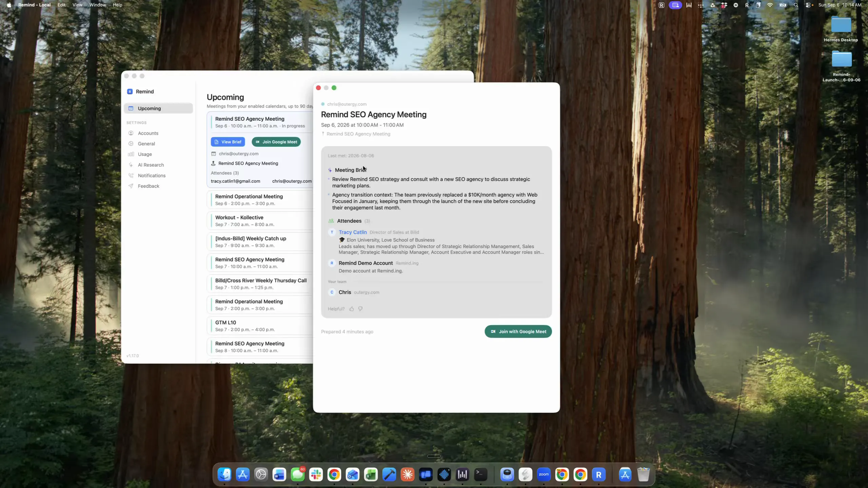
Task: Select the Remind Operational Meeting on Sep 6
Action: coord(260,200)
